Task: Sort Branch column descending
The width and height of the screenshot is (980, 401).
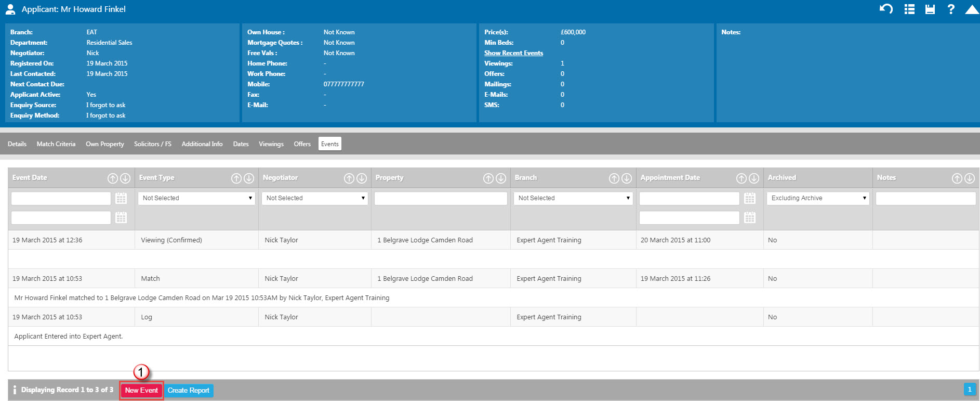Action: pyautogui.click(x=627, y=178)
